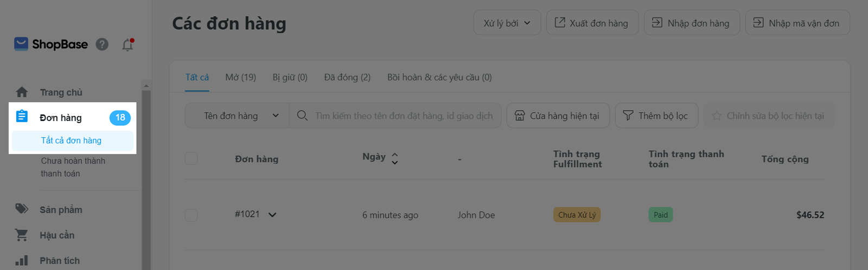Go to Trang chủ home icon

[x=22, y=92]
